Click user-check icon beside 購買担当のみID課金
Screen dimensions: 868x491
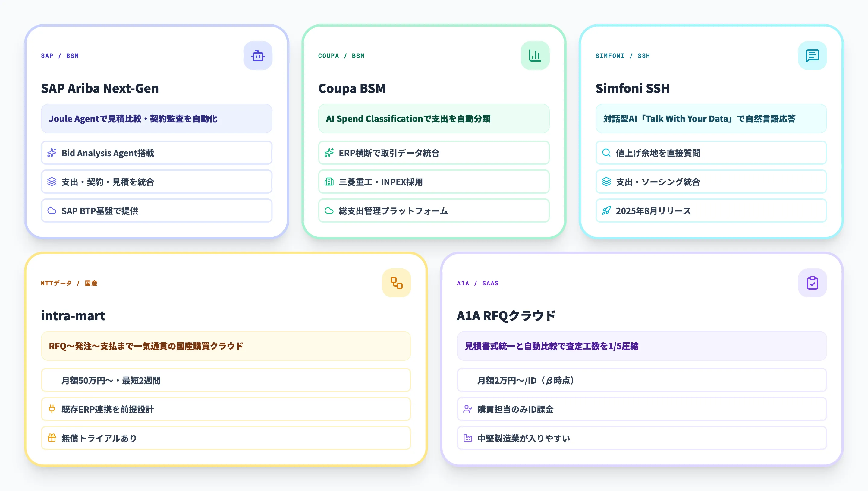pos(468,409)
